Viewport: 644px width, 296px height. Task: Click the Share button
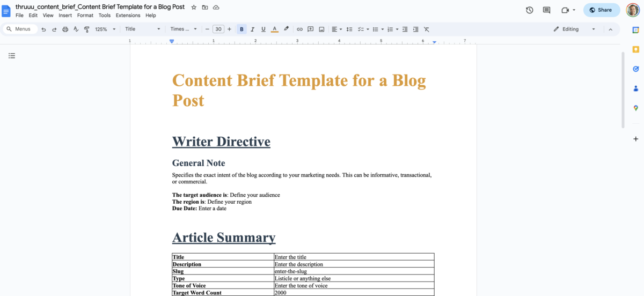click(x=602, y=10)
